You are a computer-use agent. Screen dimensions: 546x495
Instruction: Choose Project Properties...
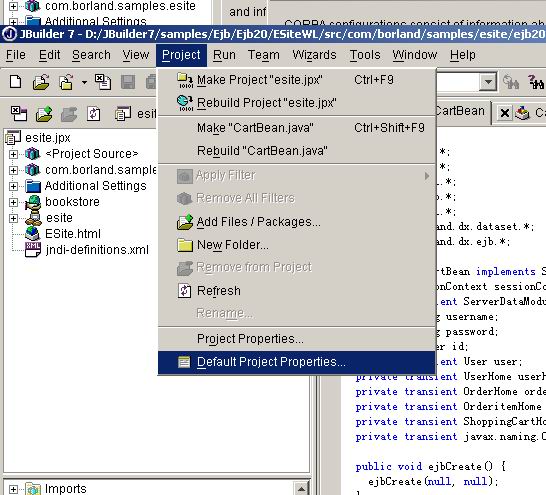296,339
